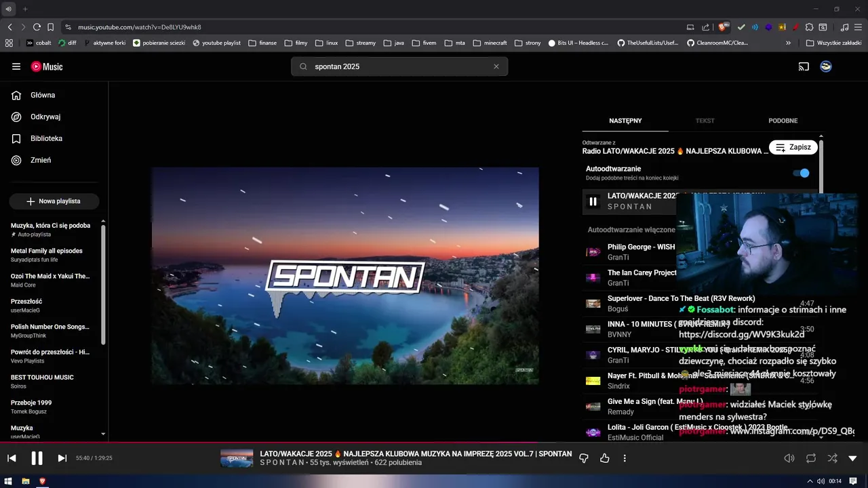Open a new browser tab
The height and width of the screenshot is (488, 868).
[25, 9]
